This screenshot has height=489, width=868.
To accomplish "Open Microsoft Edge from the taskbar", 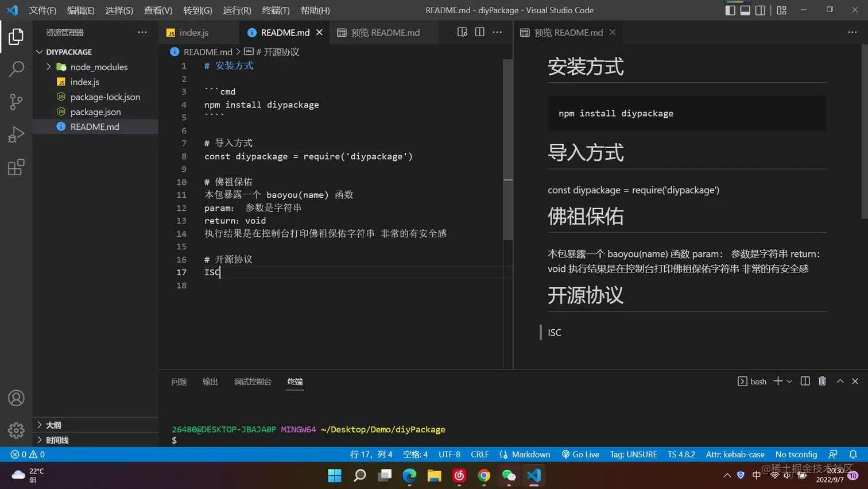I will (x=409, y=475).
